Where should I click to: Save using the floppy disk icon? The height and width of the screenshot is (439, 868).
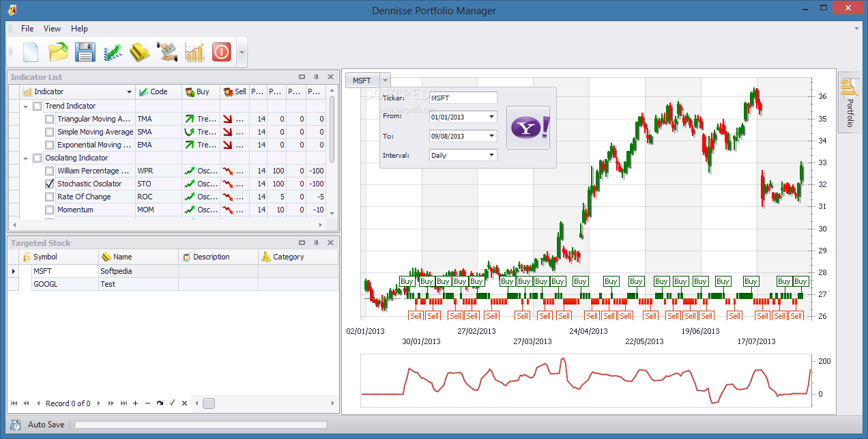point(85,52)
